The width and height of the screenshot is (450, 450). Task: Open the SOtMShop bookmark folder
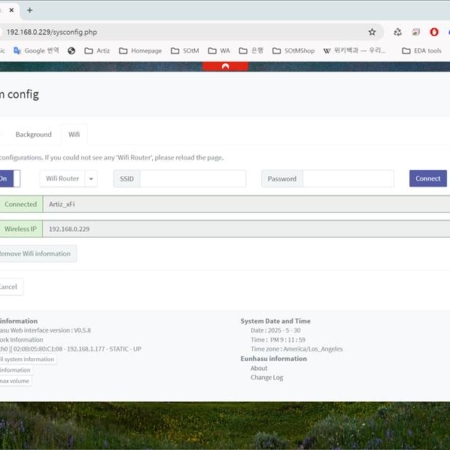click(x=293, y=51)
